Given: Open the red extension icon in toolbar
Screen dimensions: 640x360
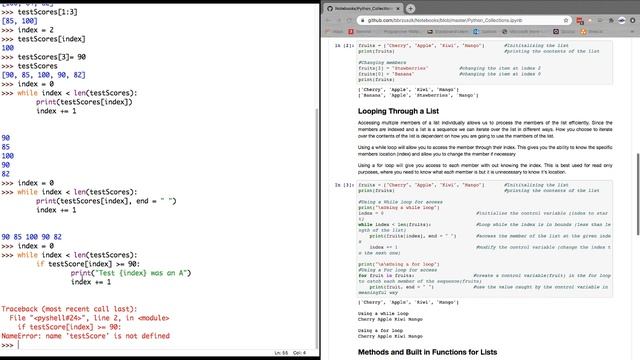Looking at the screenshot, I should tap(580, 20).
